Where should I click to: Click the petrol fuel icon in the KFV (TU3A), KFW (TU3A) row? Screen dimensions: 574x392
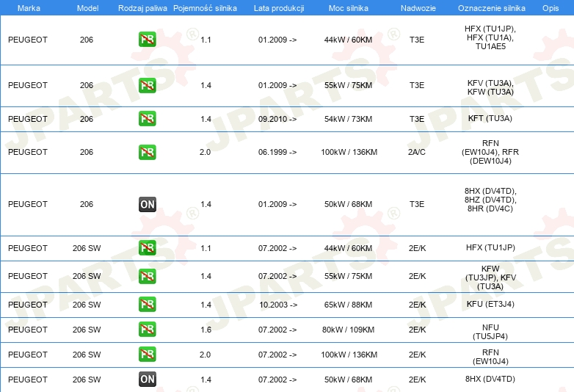pyautogui.click(x=148, y=85)
